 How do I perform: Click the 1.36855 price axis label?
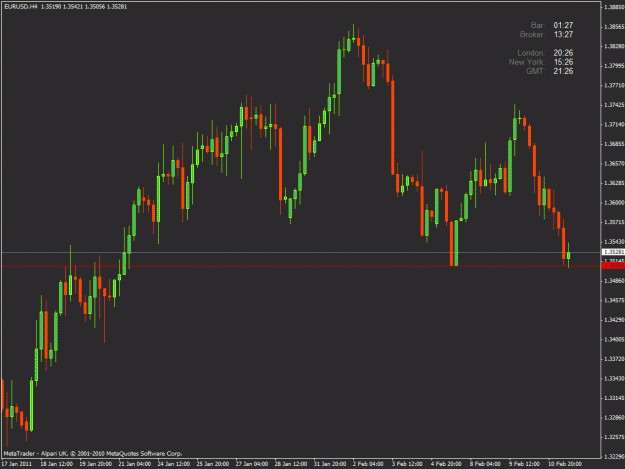click(x=614, y=144)
